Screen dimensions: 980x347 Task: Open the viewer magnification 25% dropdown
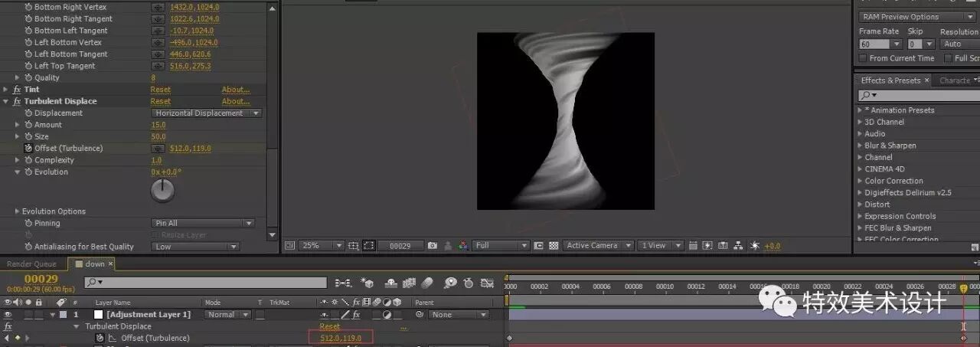pyautogui.click(x=322, y=246)
